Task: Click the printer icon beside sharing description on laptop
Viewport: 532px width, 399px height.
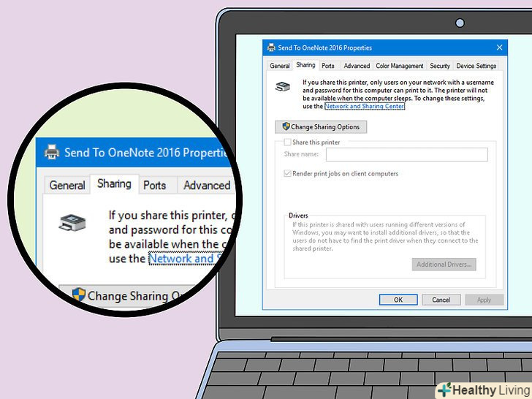Action: point(283,87)
